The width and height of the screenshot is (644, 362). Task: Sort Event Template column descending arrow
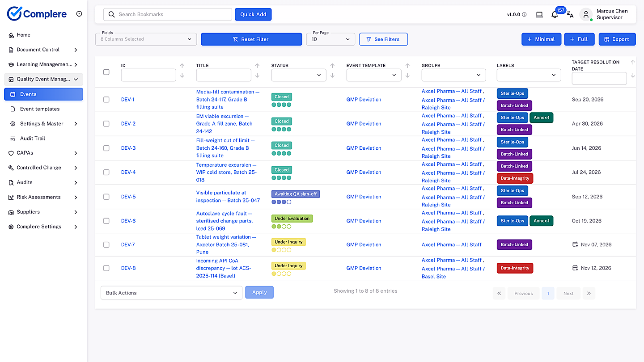[x=407, y=76]
